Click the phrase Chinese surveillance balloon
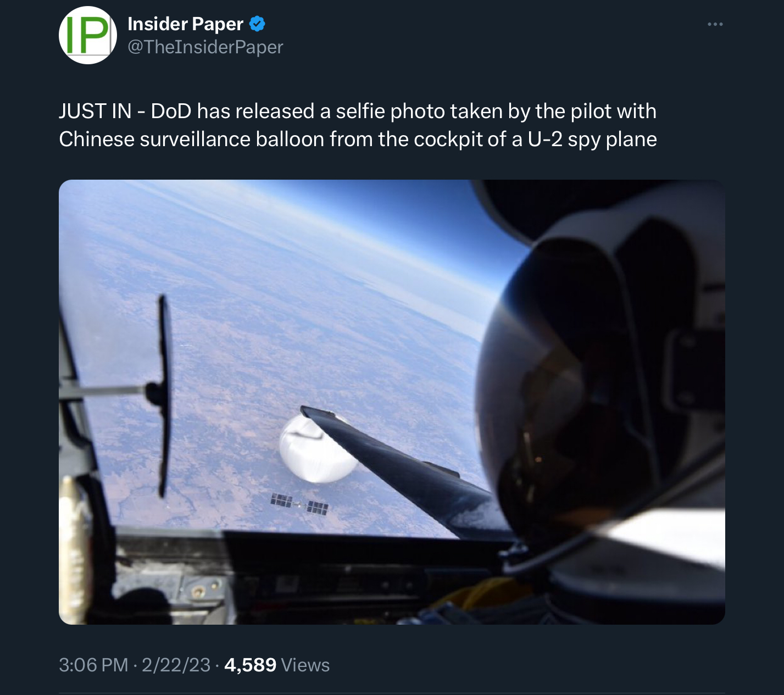Viewport: 784px width, 695px height. click(x=192, y=139)
